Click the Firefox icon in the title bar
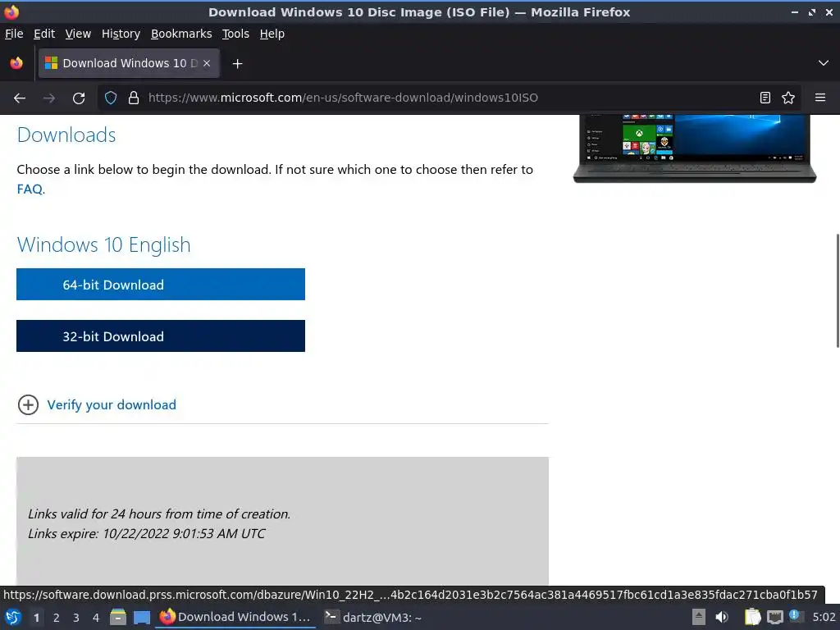Viewport: 840px width, 630px height. pos(11,11)
